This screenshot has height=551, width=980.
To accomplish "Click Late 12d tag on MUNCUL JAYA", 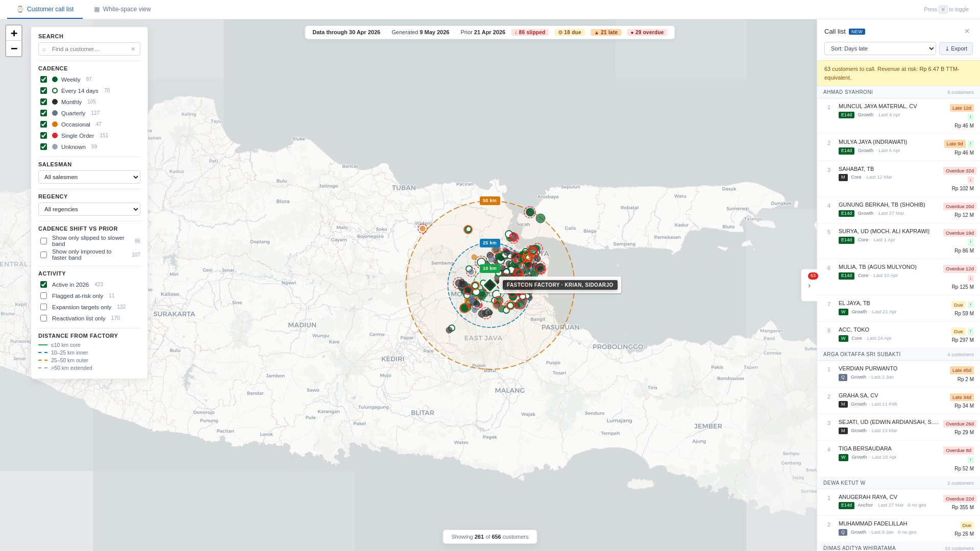I will pyautogui.click(x=962, y=108).
